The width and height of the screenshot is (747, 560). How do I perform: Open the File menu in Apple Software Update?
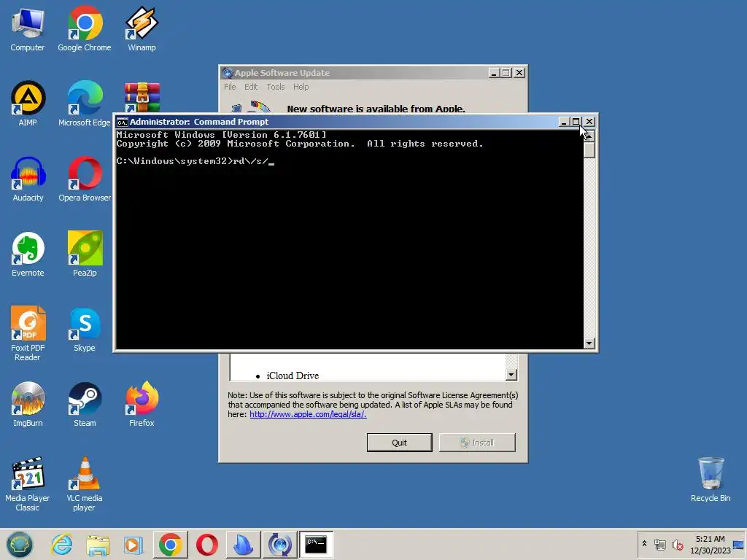(x=230, y=87)
